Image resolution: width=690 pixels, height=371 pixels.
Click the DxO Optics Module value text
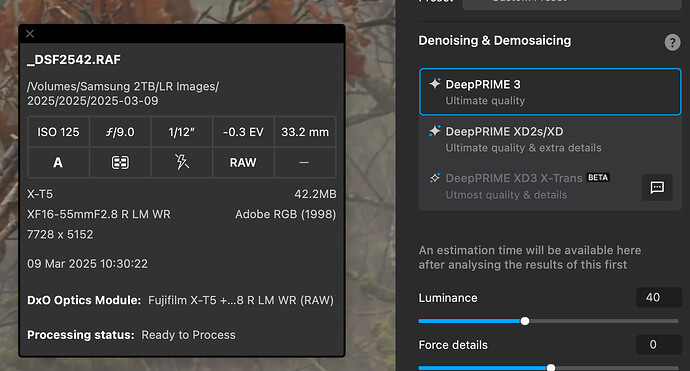(241, 300)
